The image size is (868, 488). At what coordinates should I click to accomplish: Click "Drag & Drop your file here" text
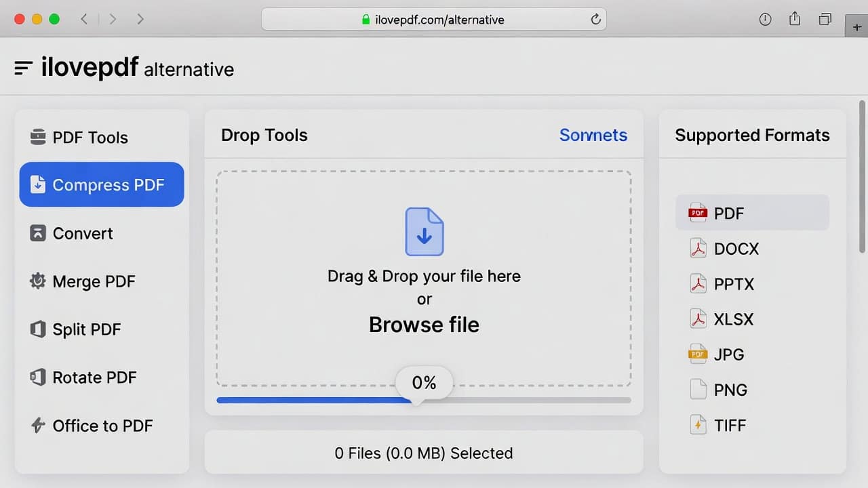[x=424, y=277]
